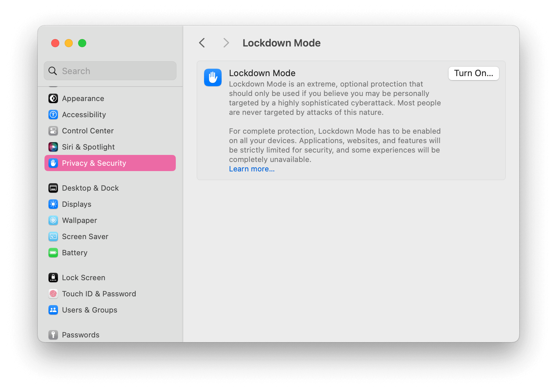Click the Lockdown Mode page title
This screenshot has width=557, height=392.
point(282,43)
